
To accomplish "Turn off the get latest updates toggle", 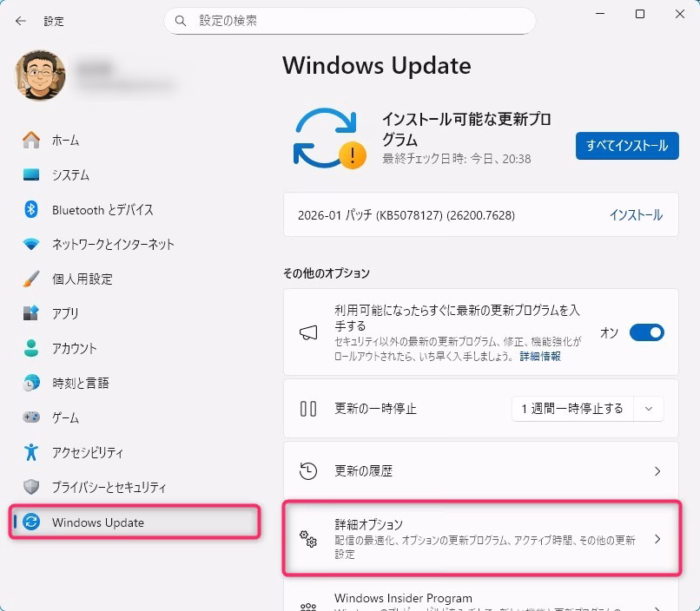I will pyautogui.click(x=646, y=332).
